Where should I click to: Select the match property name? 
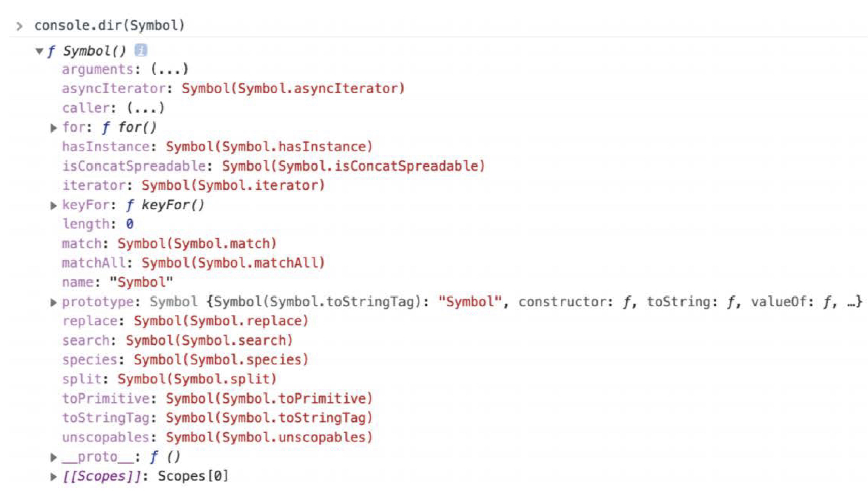81,244
